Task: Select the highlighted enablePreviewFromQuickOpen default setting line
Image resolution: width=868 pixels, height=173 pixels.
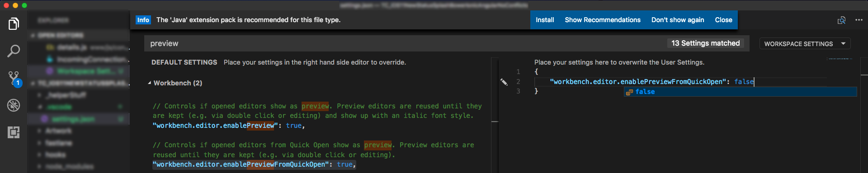Action: (x=254, y=164)
